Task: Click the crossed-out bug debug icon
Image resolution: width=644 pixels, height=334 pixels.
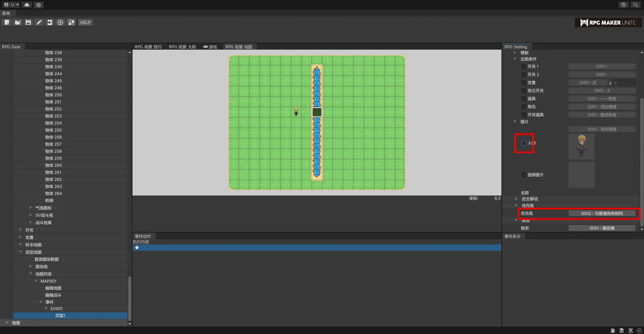Action: pos(613,331)
